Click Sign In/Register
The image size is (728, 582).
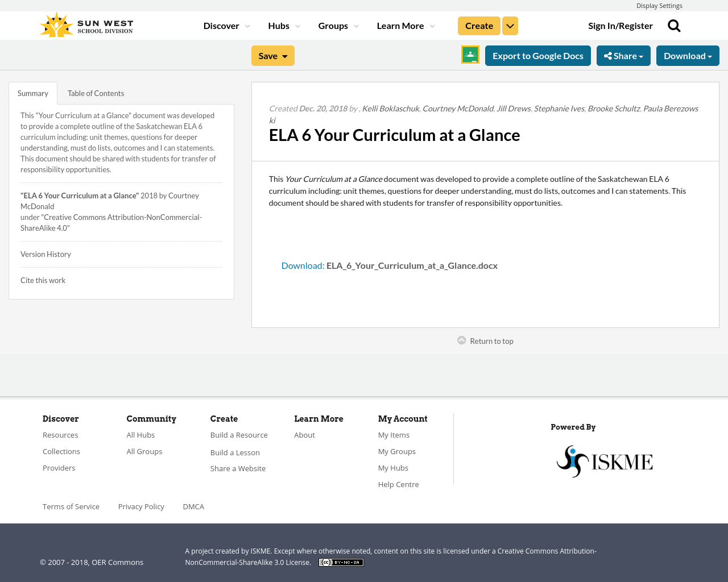621,25
